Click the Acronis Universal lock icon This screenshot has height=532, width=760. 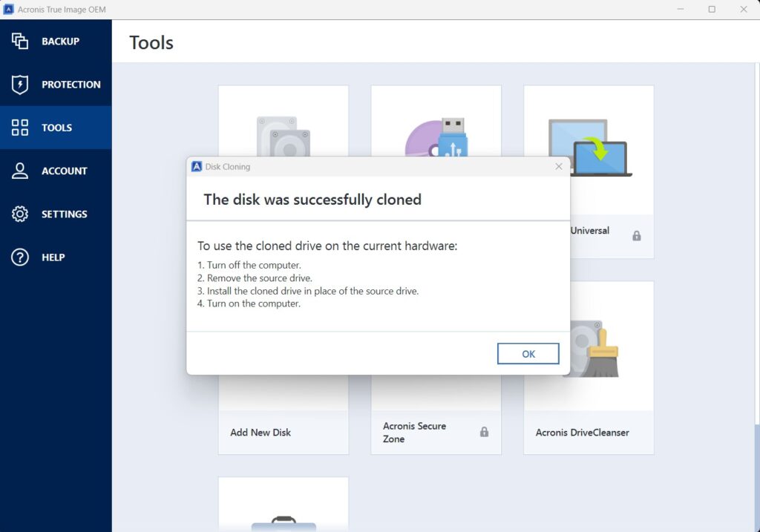(636, 236)
